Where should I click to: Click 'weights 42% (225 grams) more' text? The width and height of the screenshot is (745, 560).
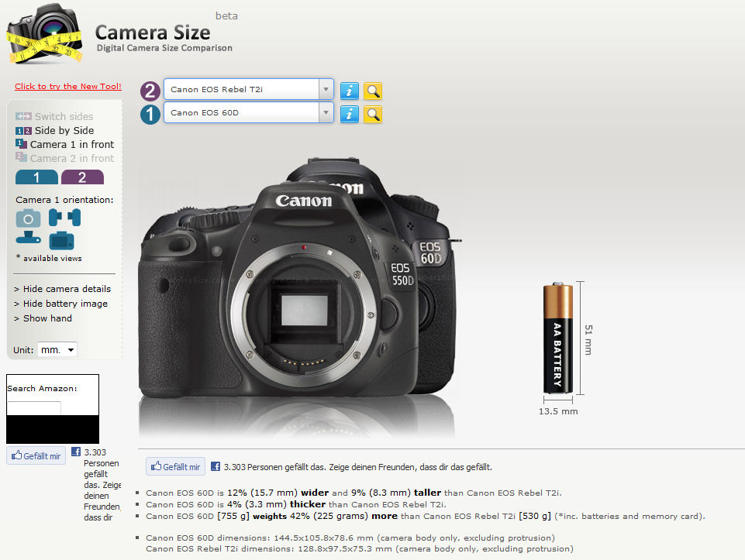click(325, 516)
